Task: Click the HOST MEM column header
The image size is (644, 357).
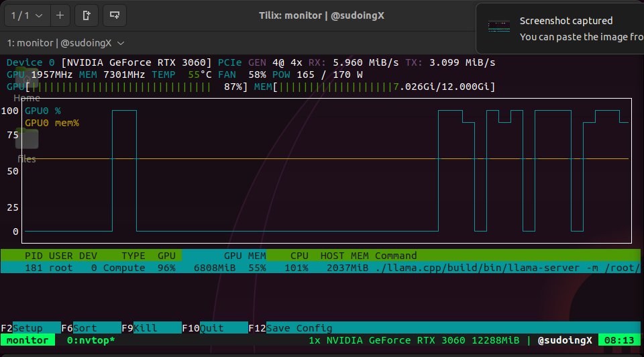Action: pos(344,256)
